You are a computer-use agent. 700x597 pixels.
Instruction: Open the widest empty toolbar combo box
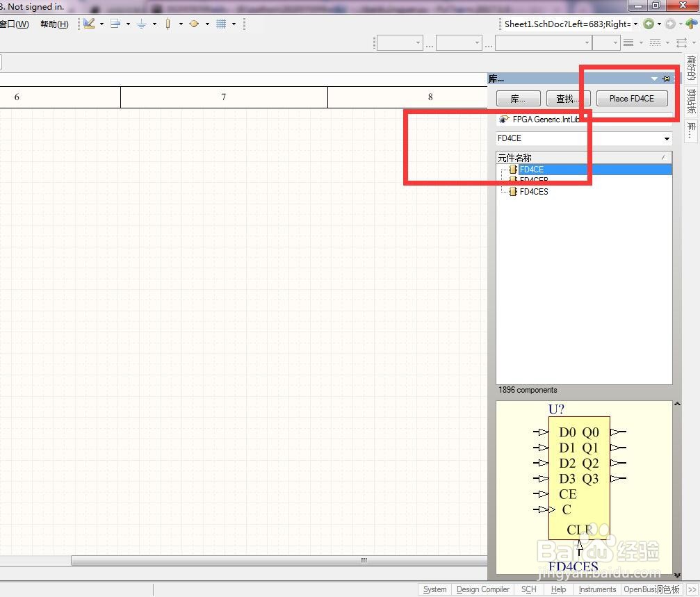coord(544,43)
